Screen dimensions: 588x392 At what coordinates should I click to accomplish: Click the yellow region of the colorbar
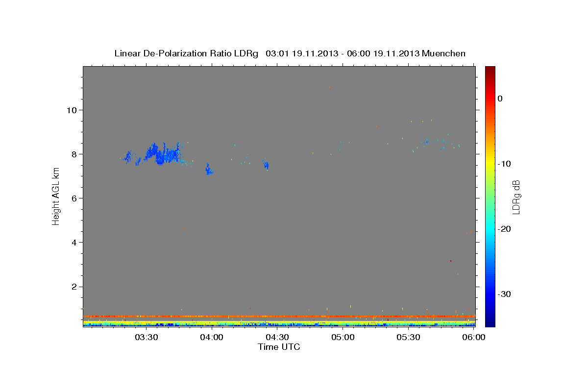click(490, 162)
